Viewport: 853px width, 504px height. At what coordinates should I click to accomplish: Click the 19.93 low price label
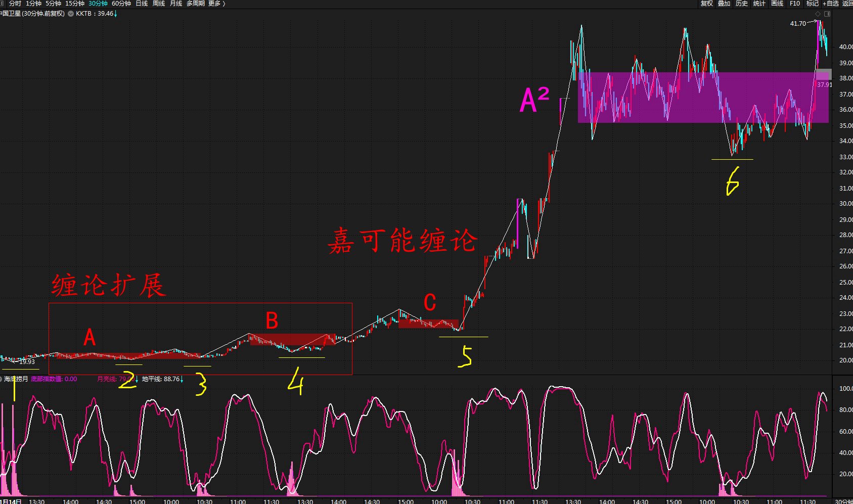coord(27,362)
